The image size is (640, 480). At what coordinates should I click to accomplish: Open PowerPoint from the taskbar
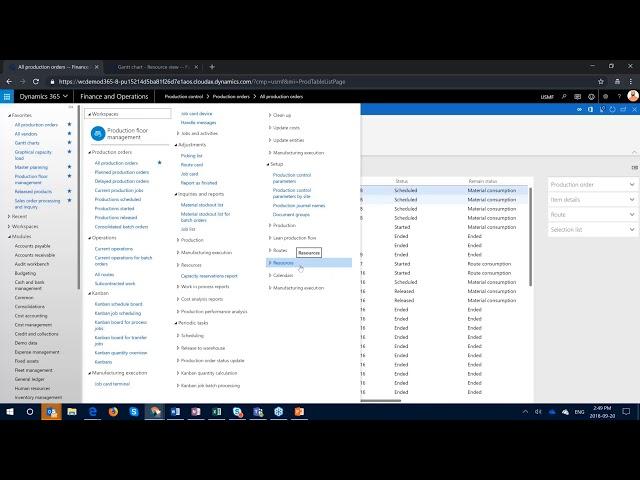coord(299,412)
